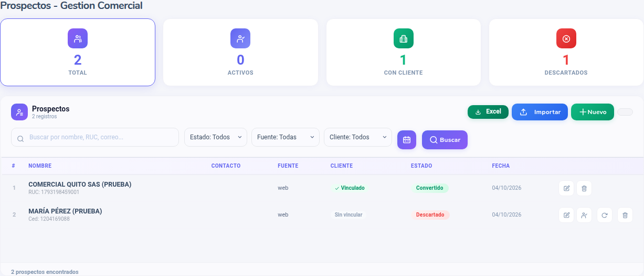Delete the COMERCIAL QUITO SAS prospect
Viewport: 644px width, 276px height.
coord(584,188)
